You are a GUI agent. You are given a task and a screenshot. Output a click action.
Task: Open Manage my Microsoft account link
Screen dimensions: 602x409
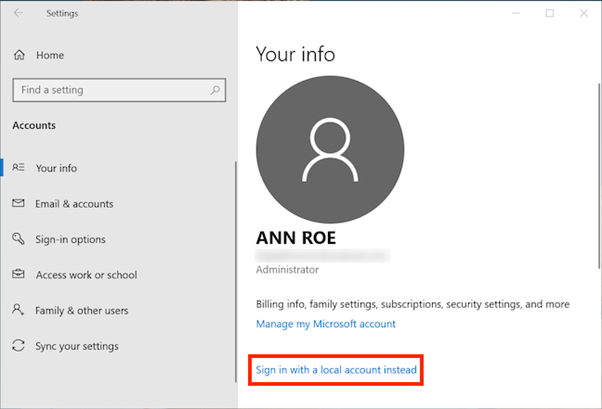pyautogui.click(x=325, y=324)
